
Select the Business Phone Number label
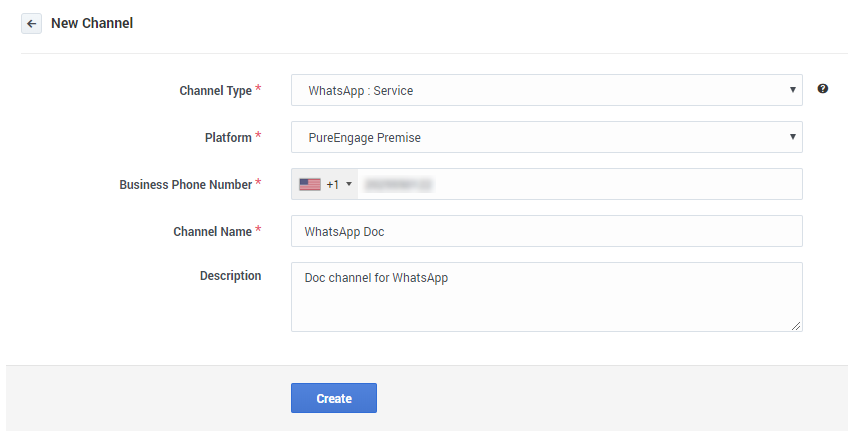(185, 184)
